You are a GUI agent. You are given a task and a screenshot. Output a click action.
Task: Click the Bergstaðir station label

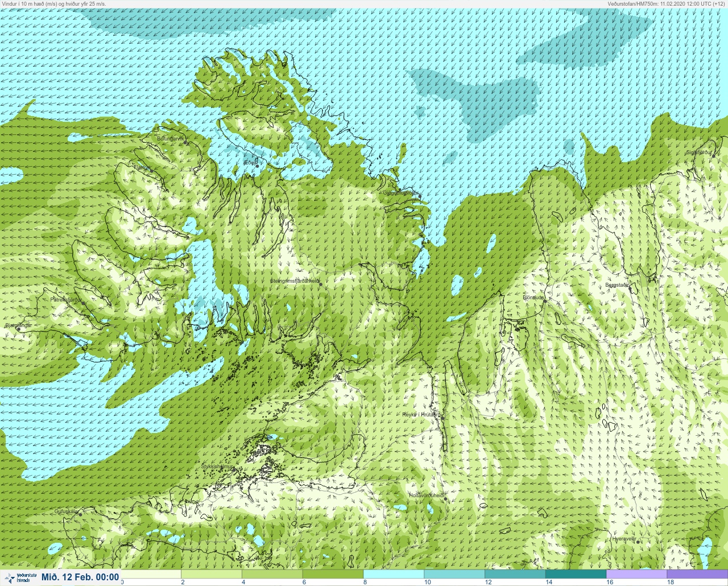click(x=617, y=285)
